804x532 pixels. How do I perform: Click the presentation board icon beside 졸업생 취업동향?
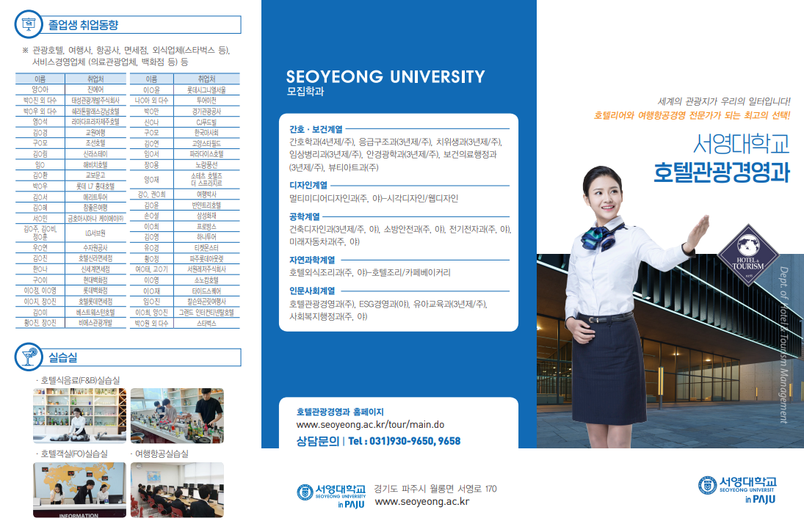click(x=29, y=25)
